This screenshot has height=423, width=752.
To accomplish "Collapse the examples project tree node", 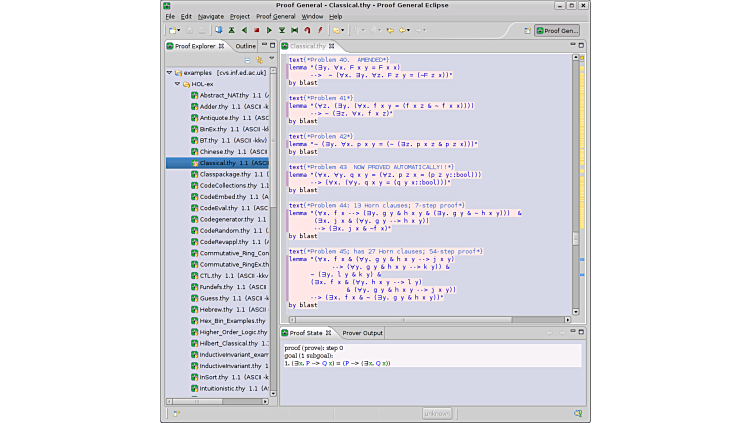I will 169,73.
